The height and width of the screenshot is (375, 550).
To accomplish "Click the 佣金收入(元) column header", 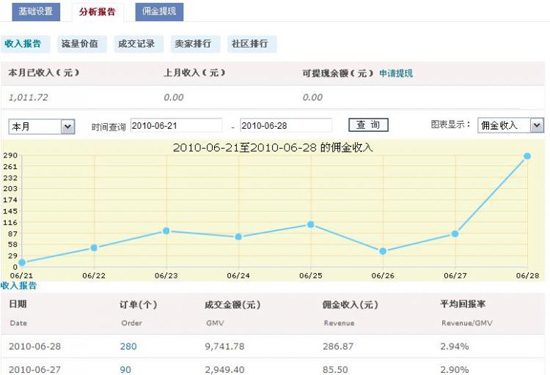I will click(350, 304).
